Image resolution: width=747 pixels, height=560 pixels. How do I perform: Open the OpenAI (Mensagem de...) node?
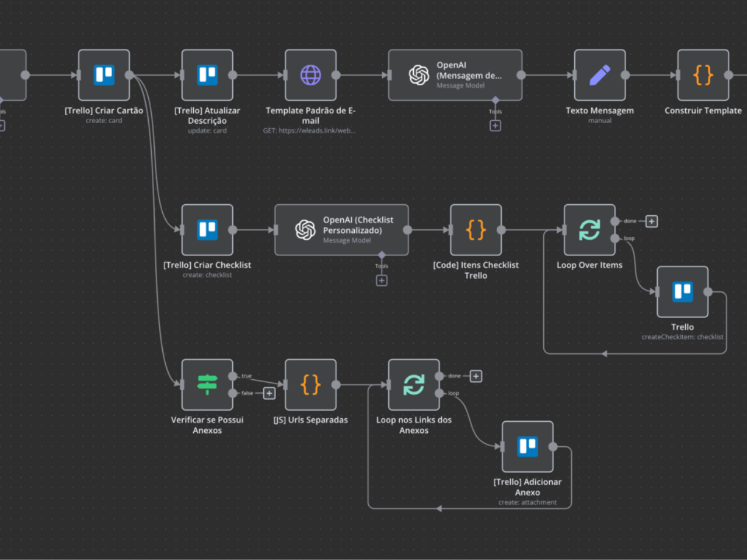tap(455, 75)
